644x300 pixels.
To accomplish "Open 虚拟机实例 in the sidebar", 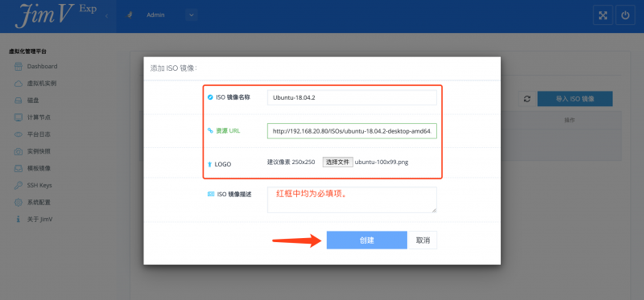I will point(42,84).
